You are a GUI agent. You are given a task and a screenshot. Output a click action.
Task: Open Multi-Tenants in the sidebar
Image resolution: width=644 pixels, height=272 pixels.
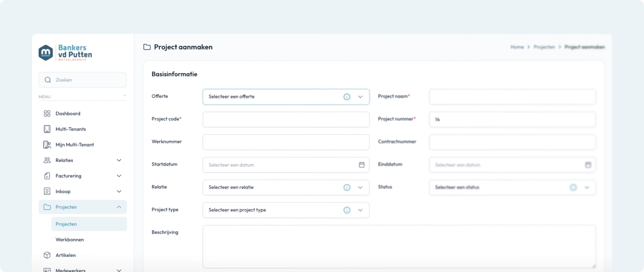[x=83, y=129]
